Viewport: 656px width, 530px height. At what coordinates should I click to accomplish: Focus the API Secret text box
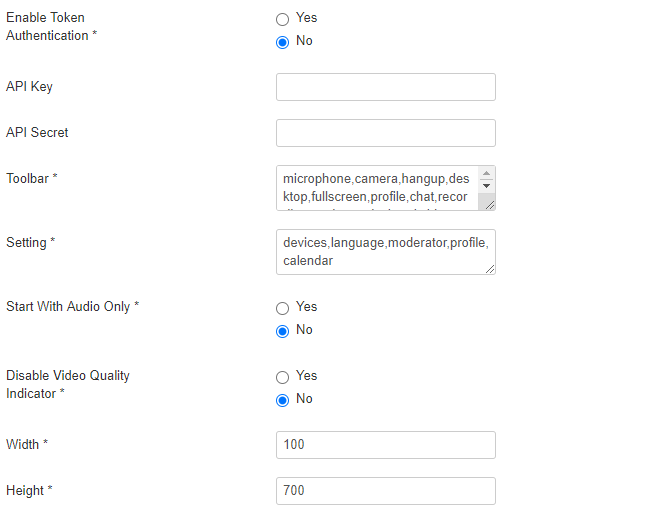click(x=385, y=133)
